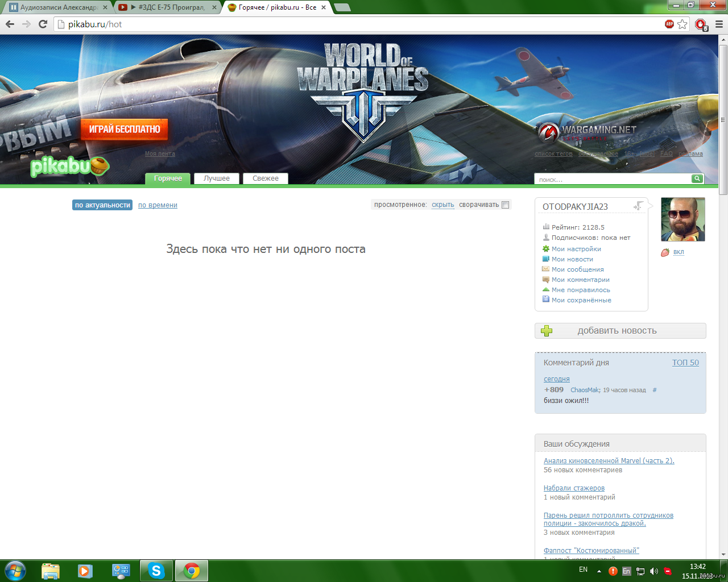Launch the media player from the taskbar
This screenshot has width=728, height=582.
point(85,571)
